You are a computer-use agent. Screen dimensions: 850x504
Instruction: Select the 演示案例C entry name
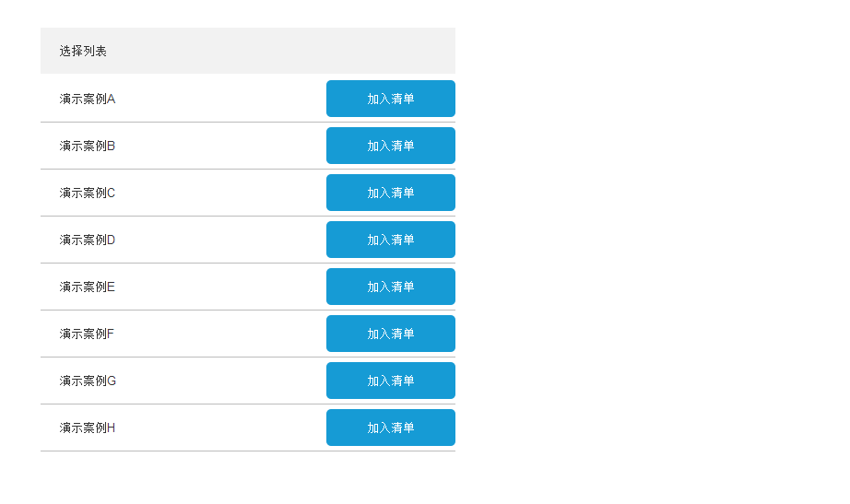pos(88,193)
